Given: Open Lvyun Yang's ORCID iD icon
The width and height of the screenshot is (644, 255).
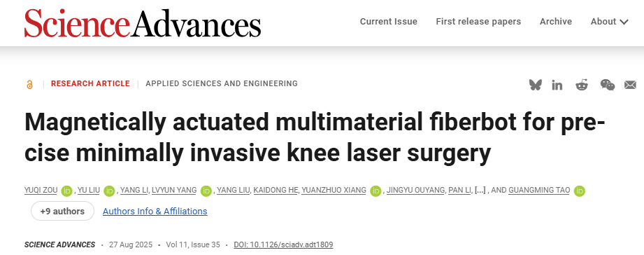Looking at the screenshot, I should pyautogui.click(x=206, y=191).
